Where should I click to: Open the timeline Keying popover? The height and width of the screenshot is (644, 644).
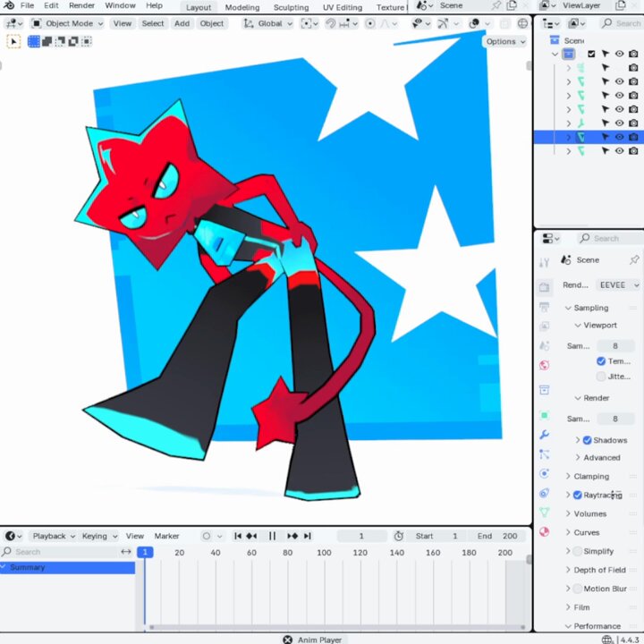pos(99,536)
